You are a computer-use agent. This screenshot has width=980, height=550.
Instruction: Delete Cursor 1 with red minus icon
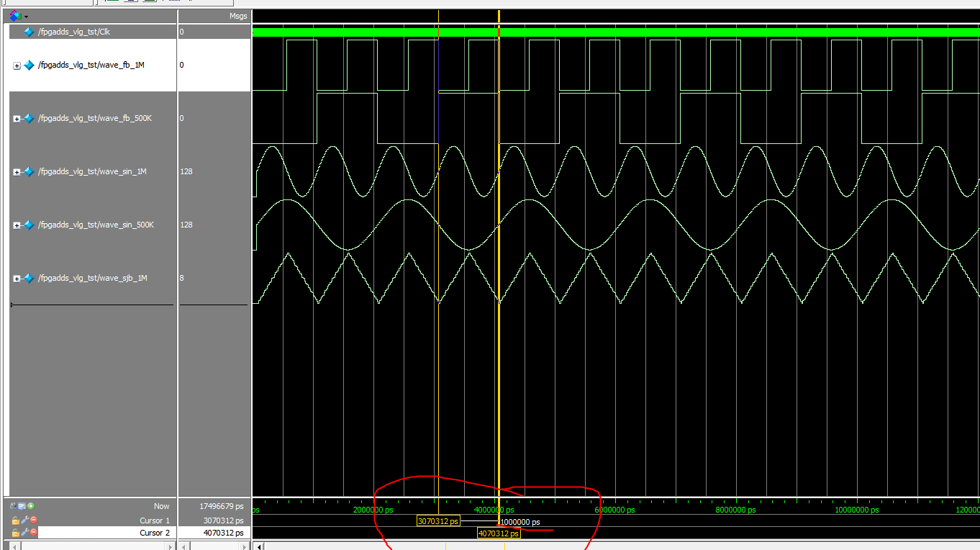(33, 520)
